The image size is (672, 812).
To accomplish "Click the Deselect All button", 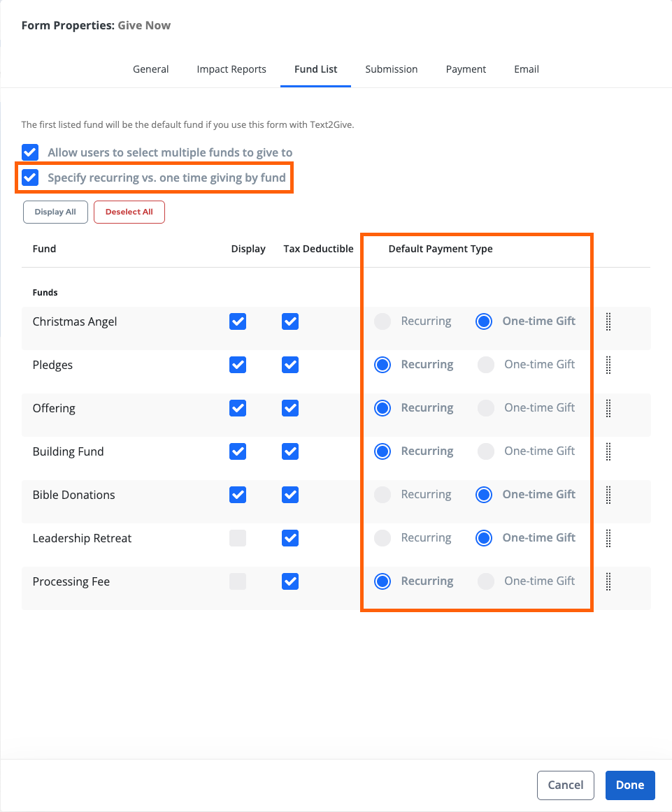I will (129, 212).
